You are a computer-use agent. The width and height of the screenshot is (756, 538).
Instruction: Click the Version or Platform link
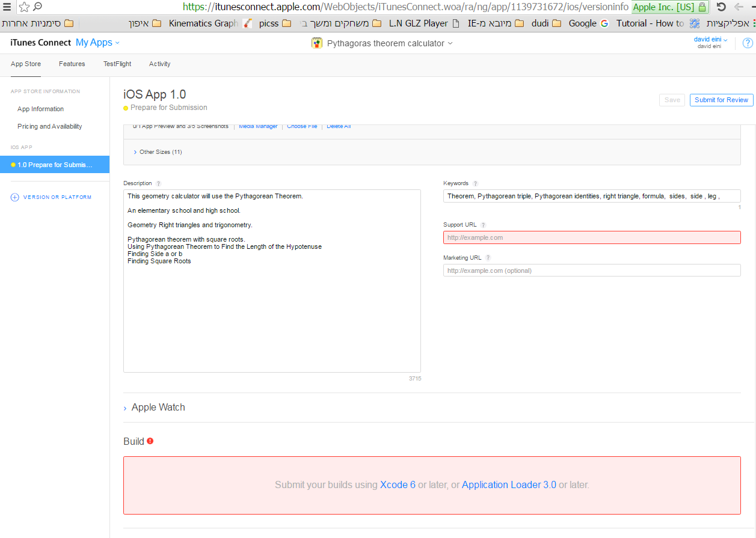click(57, 197)
